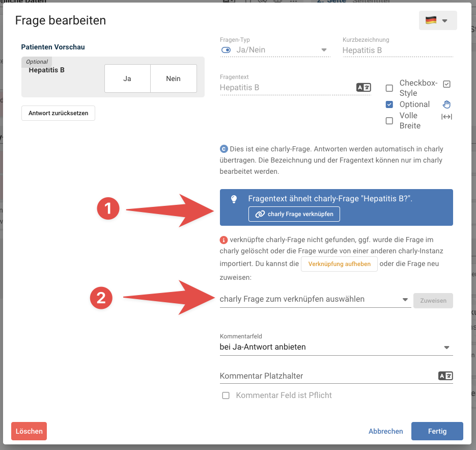Click the Kurzbezeichnung input field
This screenshot has height=450, width=476.
[x=398, y=50]
